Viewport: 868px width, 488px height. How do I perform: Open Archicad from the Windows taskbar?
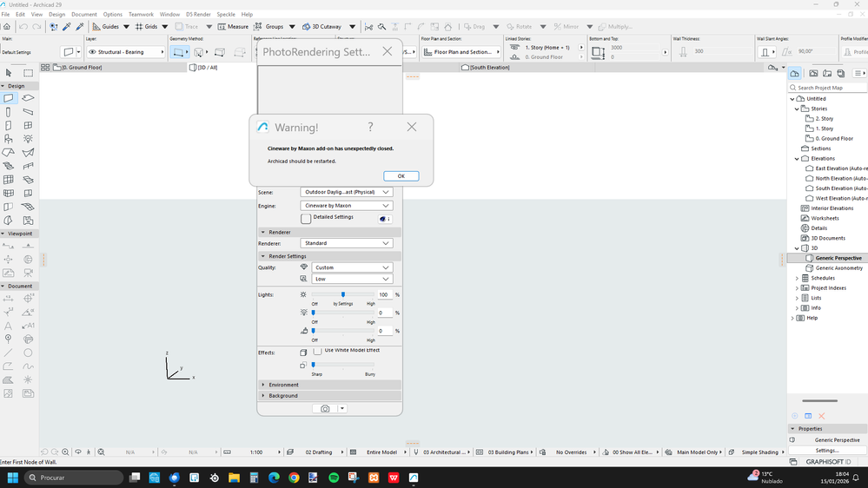pos(414,478)
